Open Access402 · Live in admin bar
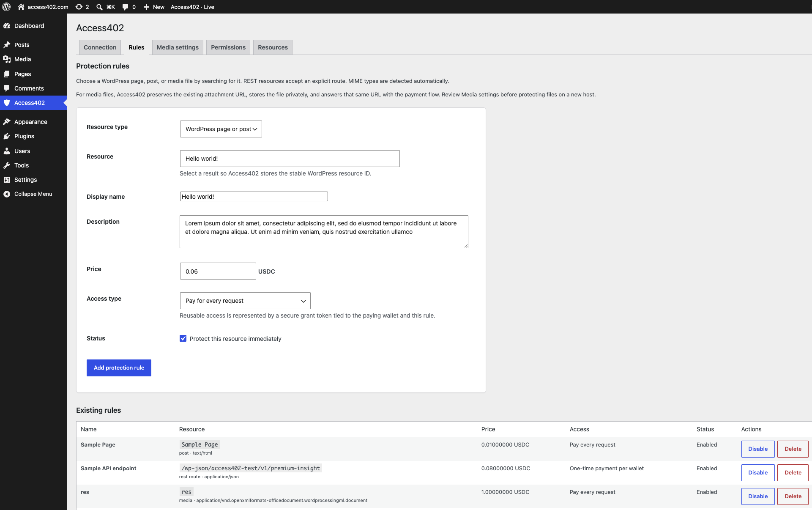This screenshot has width=812, height=510. tap(192, 7)
